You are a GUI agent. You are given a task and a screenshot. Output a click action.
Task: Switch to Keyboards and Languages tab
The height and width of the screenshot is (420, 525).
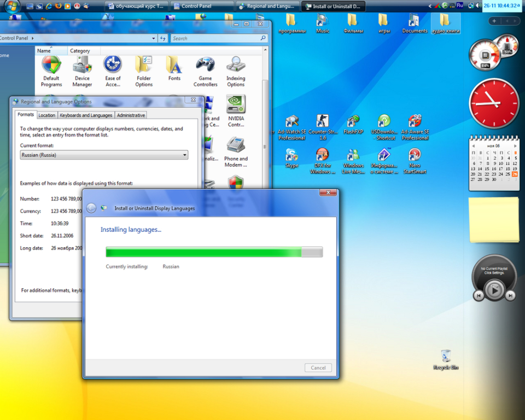click(86, 115)
